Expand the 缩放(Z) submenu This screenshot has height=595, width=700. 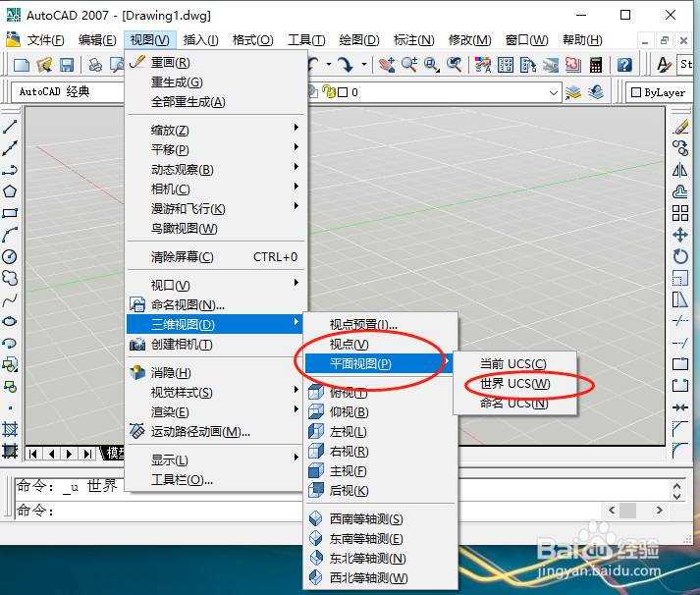(217, 130)
